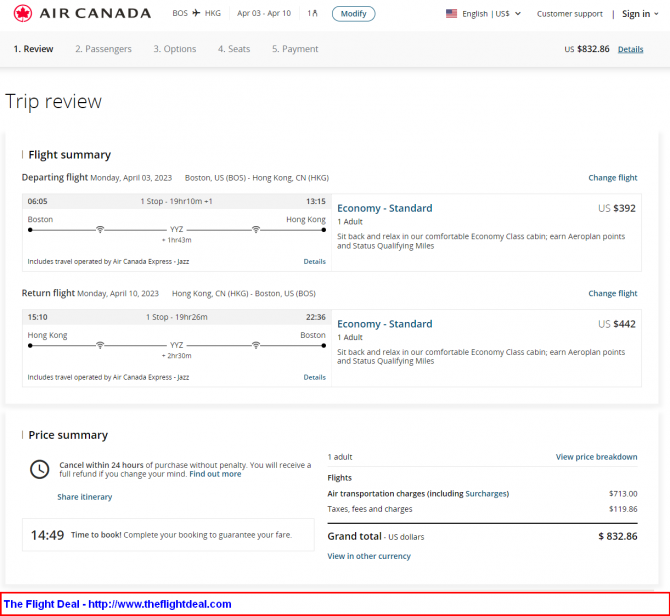Screen dimensions: 670x616
Task: Click Economy - Standard fare priced US $442
Action: [x=385, y=324]
